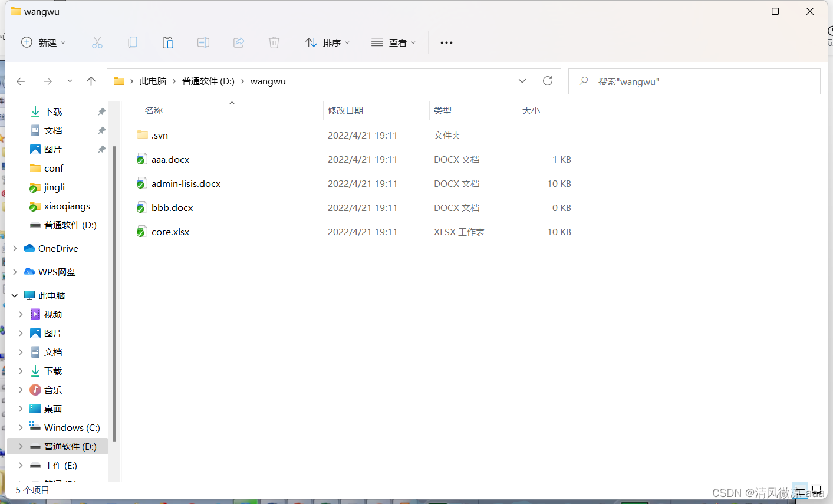Select core.xlsx file name

pyautogui.click(x=170, y=232)
